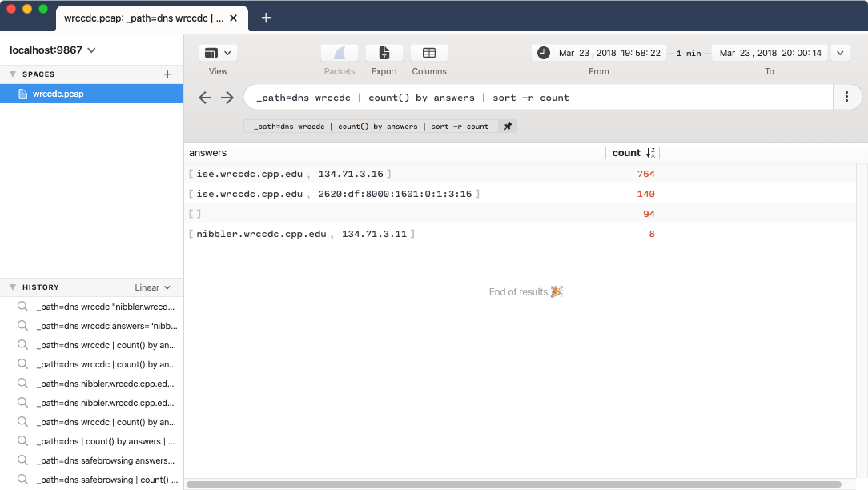The width and height of the screenshot is (868, 490).
Task: Unpin the pinned query chip
Action: (507, 126)
